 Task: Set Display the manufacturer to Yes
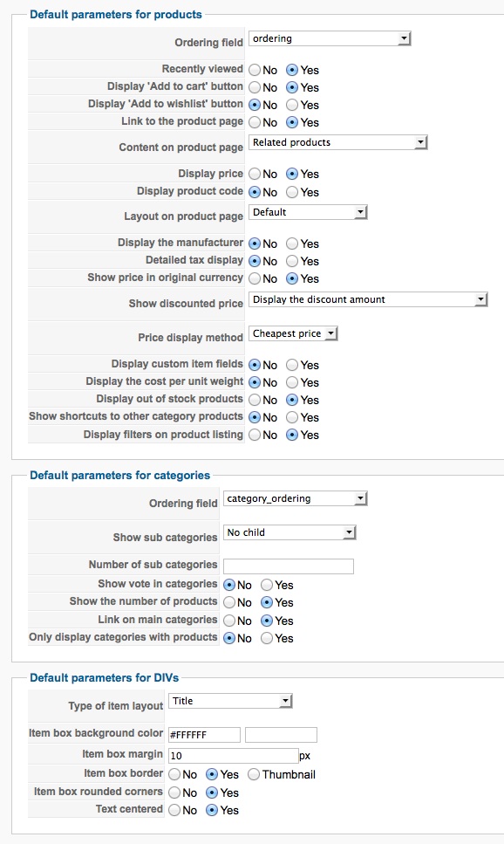click(292, 244)
